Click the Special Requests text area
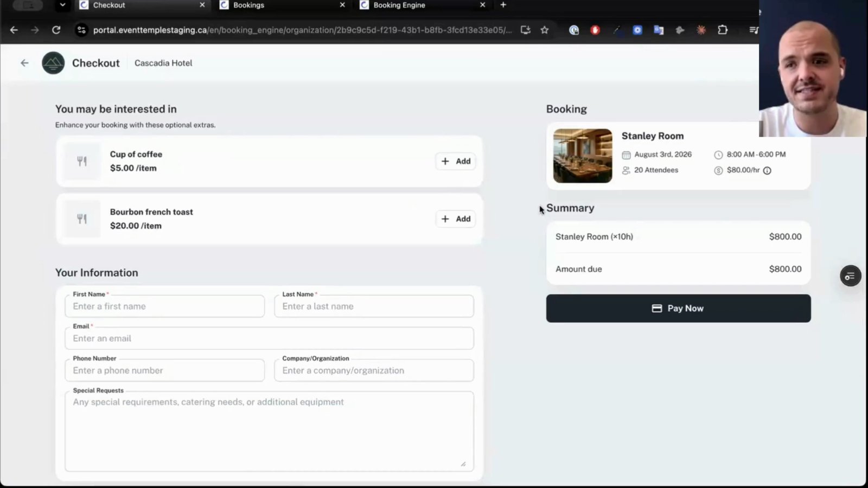 269,432
